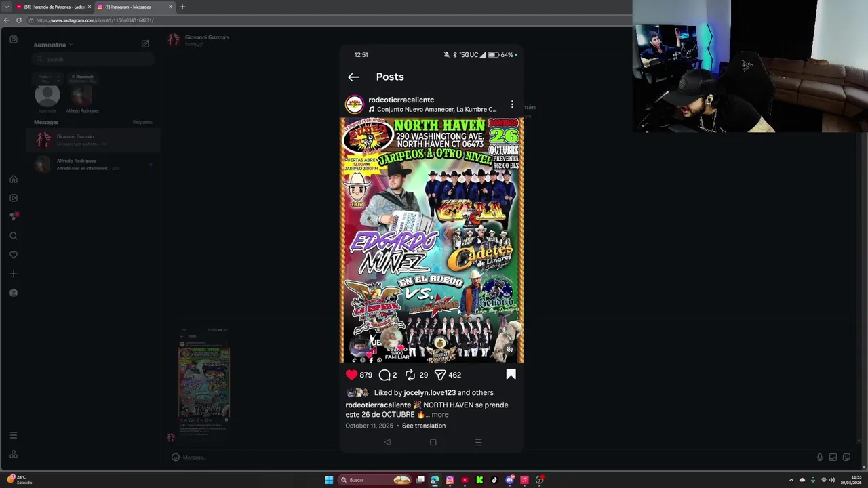Viewport: 868px width, 488px height.
Task: Close the Herencia de Patrones browser tab
Action: 89,7
